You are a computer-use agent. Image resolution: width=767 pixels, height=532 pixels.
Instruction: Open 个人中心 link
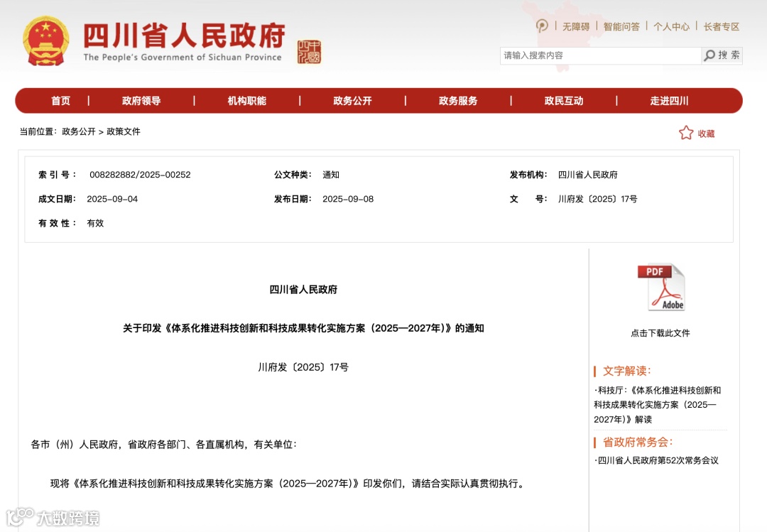pos(671,26)
